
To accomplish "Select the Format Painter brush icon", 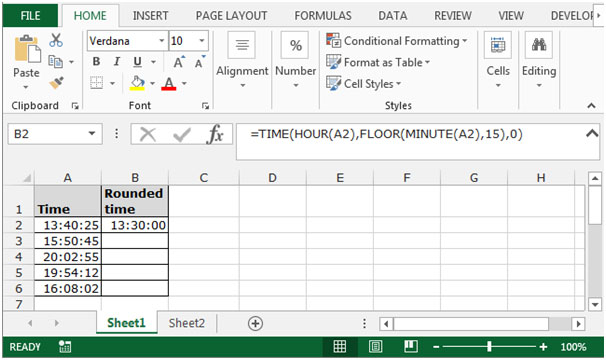I will coord(56,82).
